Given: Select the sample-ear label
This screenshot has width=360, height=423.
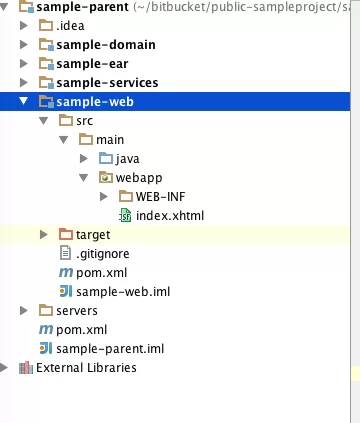Looking at the screenshot, I should coord(92,64).
